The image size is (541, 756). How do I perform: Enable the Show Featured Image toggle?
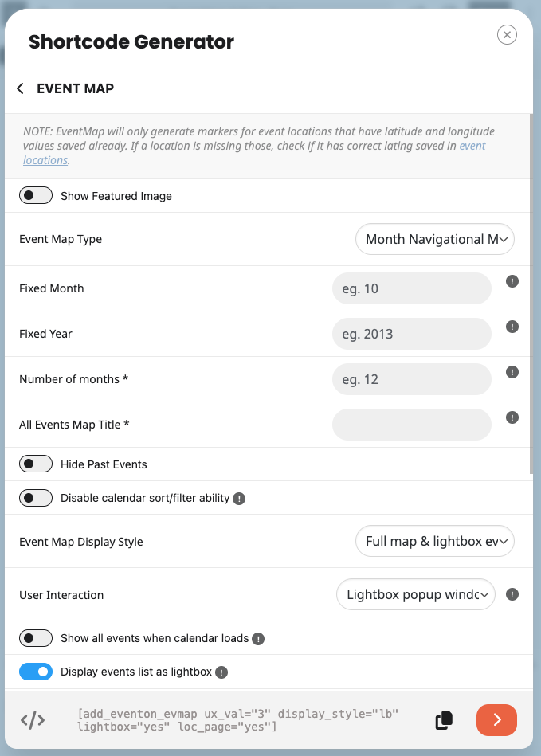coord(36,196)
